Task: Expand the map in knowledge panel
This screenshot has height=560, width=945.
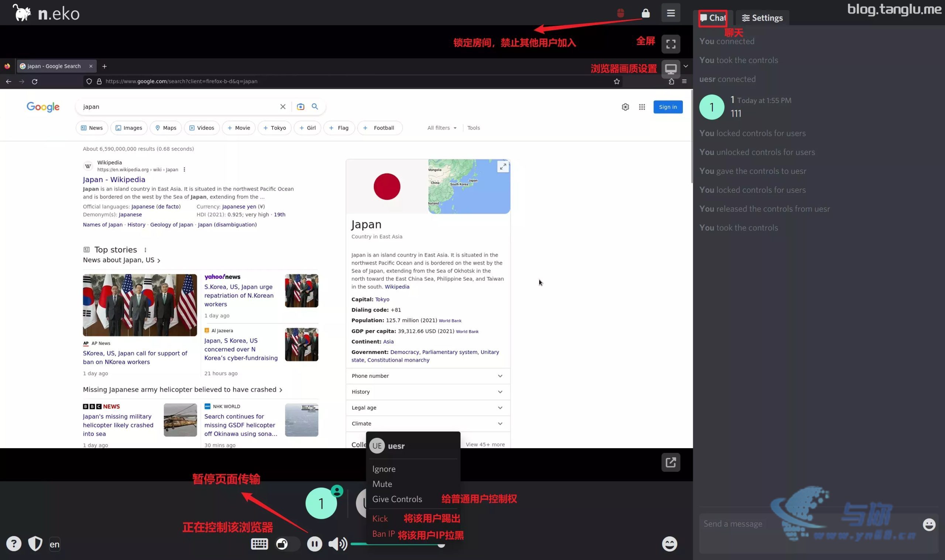Action: coord(503,166)
